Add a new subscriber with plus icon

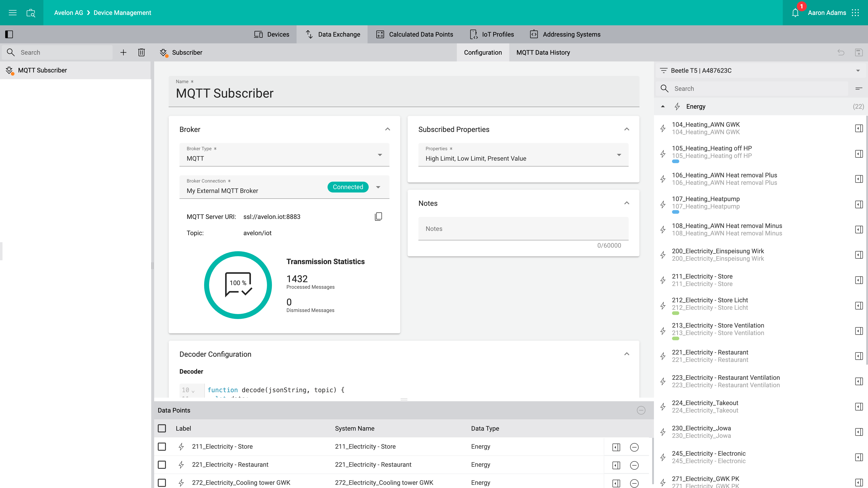(123, 53)
